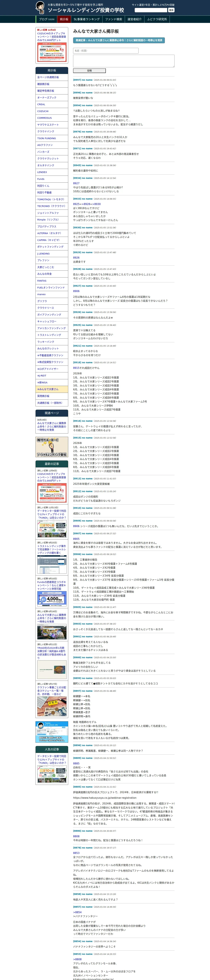The height and width of the screenshot is (980, 210).
Task: Click the message body textarea
Action: (123, 61)
